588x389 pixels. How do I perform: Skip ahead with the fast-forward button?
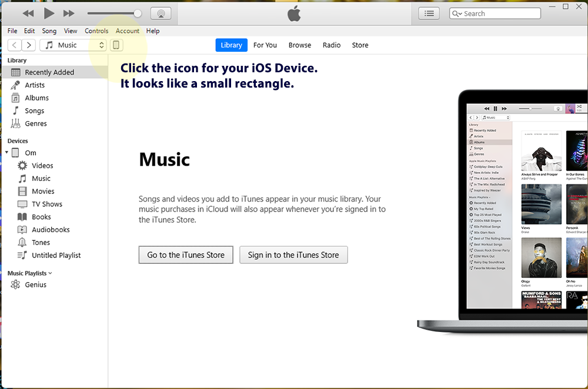(69, 14)
